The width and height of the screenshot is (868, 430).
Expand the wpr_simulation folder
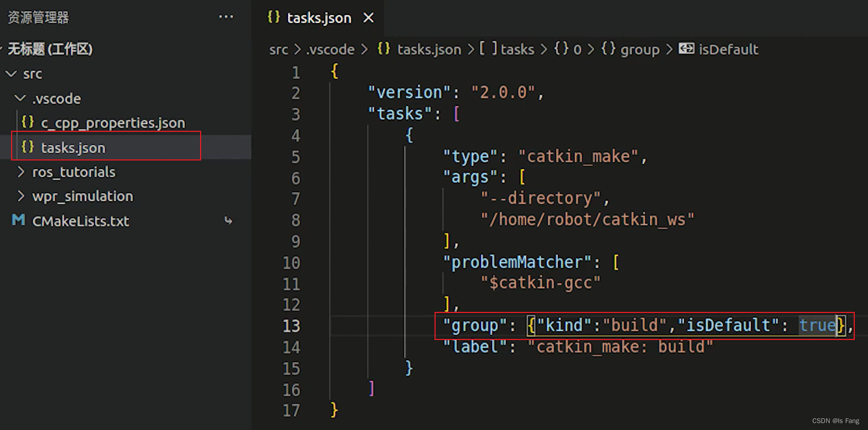(21, 196)
